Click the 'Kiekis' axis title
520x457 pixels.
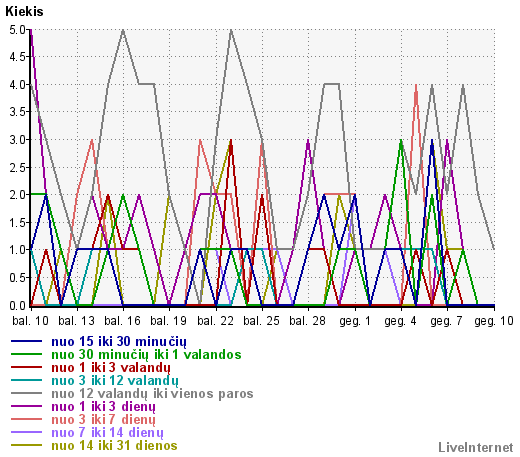[24, 12]
